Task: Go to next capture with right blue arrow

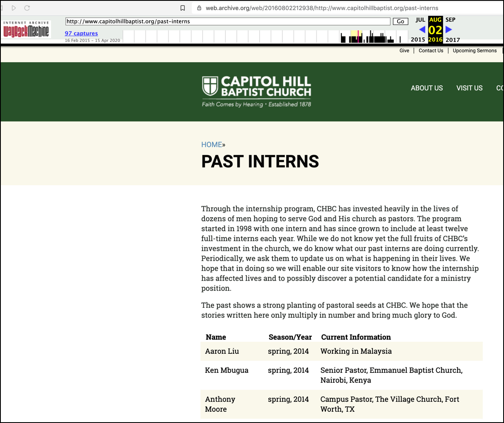Action: click(x=449, y=29)
